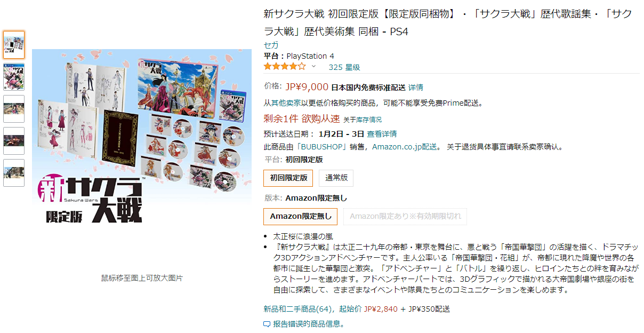Select the second PS4 cover art thumbnail
644x333 pixels.
14,77
